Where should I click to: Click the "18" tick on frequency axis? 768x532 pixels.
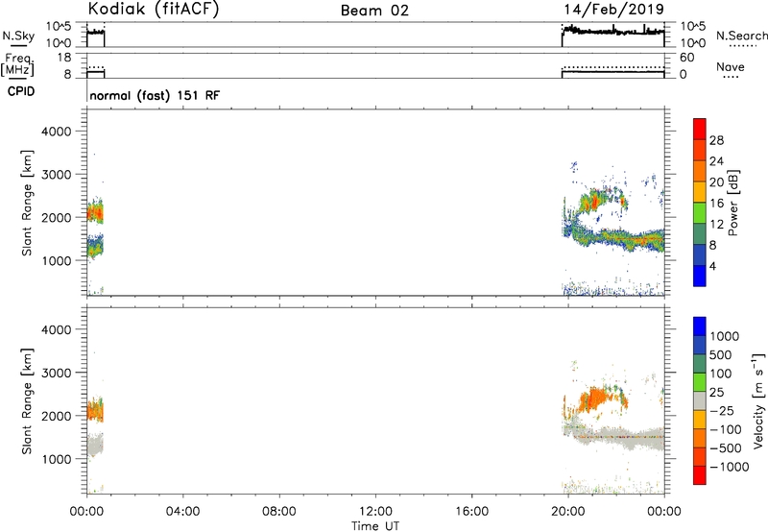pos(64,58)
